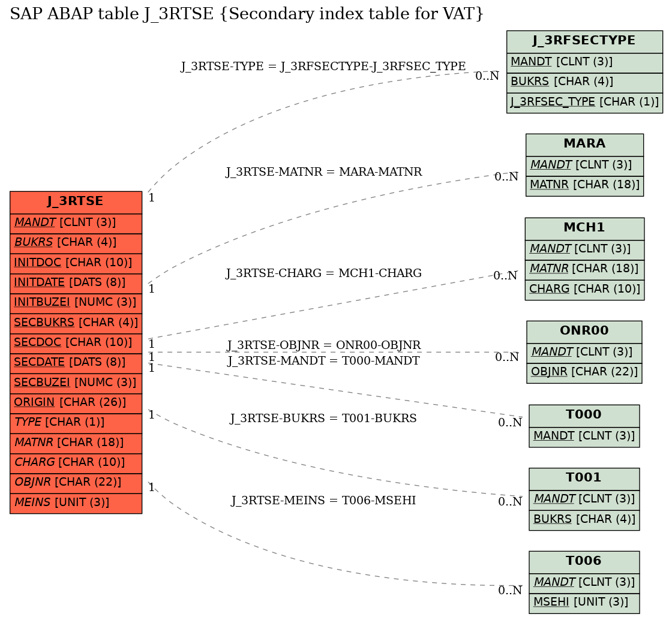Select MATNR [CHAR (18)] in MARA table

coord(584,186)
